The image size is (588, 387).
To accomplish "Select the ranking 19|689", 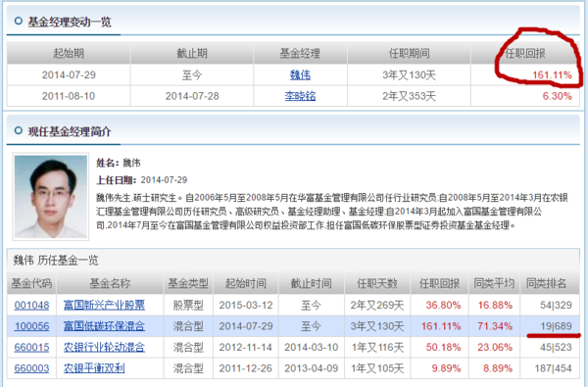I will tap(556, 326).
